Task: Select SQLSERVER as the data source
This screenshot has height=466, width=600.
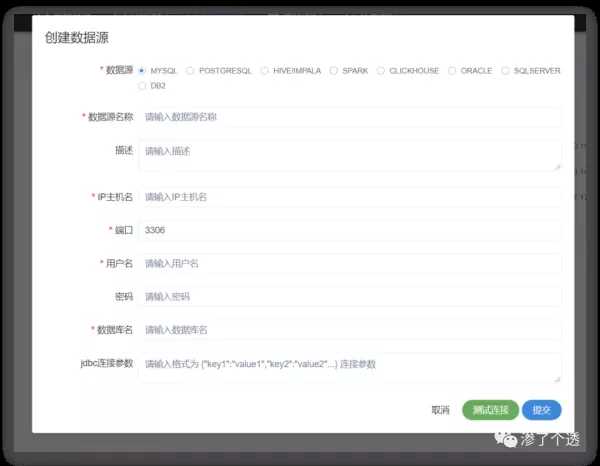Action: coord(506,71)
